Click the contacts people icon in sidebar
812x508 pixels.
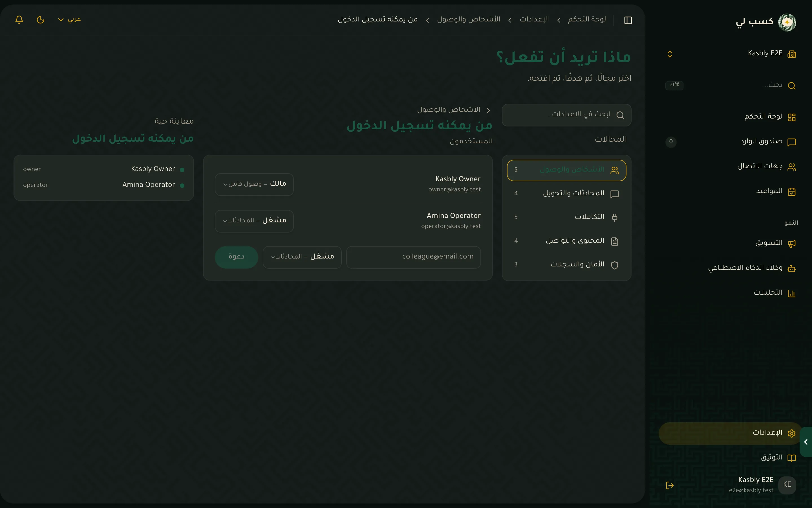point(791,167)
